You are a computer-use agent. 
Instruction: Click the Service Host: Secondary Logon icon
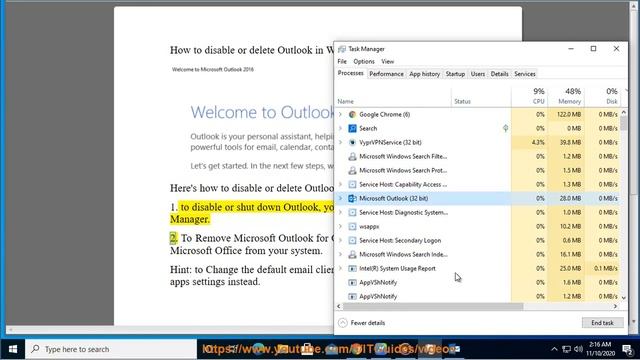pyautogui.click(x=352, y=240)
